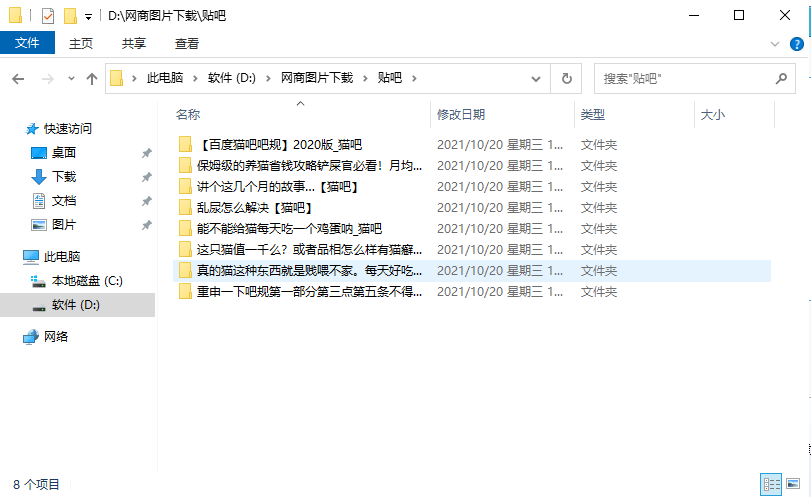
Task: Expand chevron after 软件 (D:) in breadcrumb
Action: pyautogui.click(x=268, y=79)
